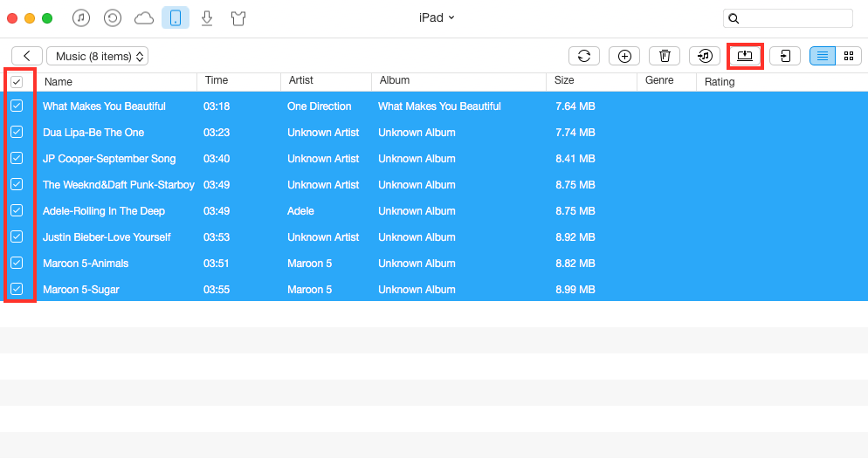868x459 pixels.
Task: Uncheck Maroon 5-Sugar checkbox
Action: pos(17,289)
